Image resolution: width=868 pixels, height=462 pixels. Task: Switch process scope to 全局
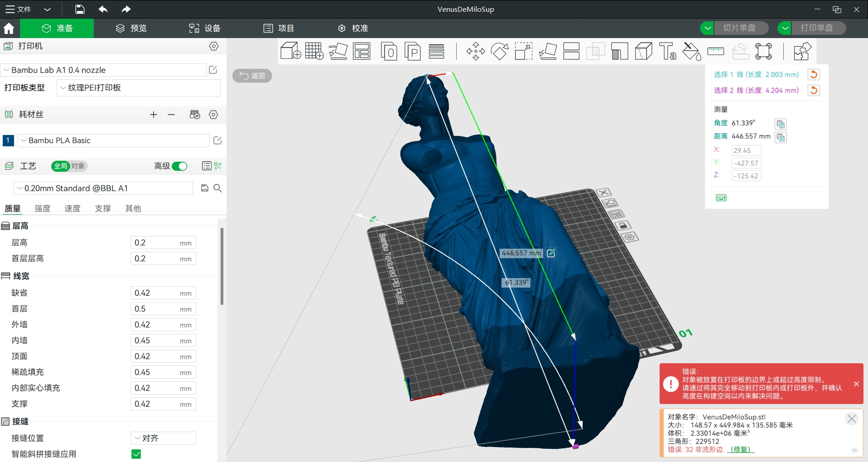61,166
